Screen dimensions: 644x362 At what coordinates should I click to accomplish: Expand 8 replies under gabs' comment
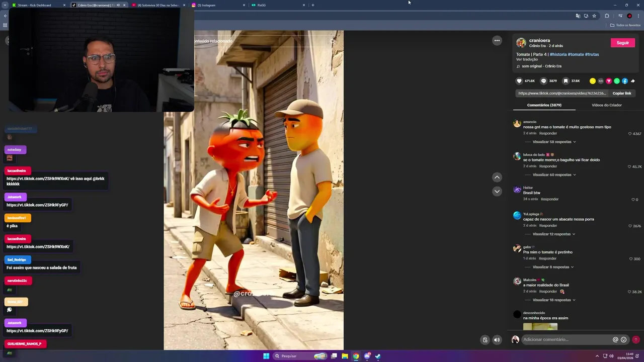[553, 267]
